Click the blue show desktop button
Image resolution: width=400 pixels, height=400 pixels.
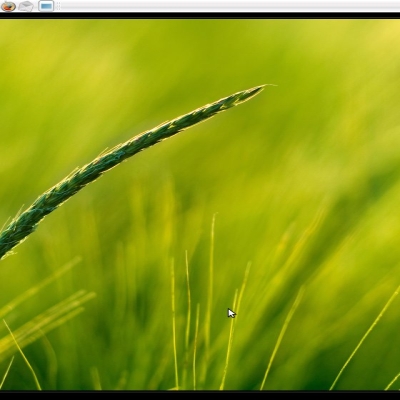pyautogui.click(x=46, y=6)
